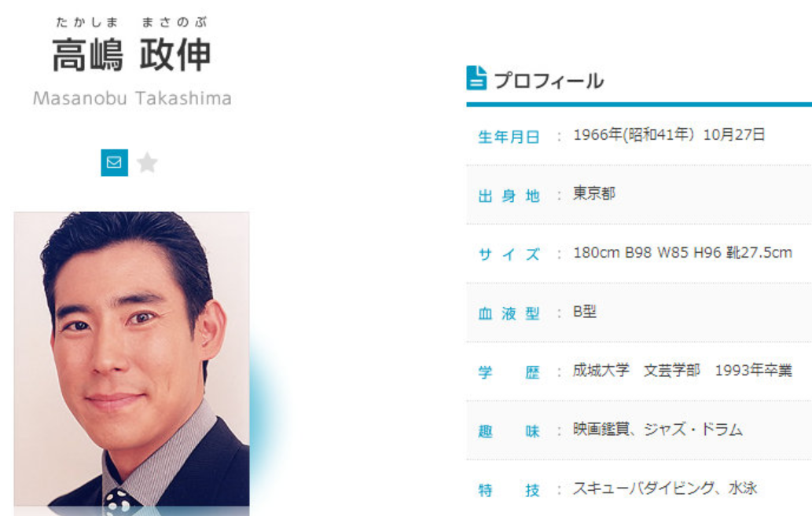Click the 東京都 birthplace value

coord(594,193)
